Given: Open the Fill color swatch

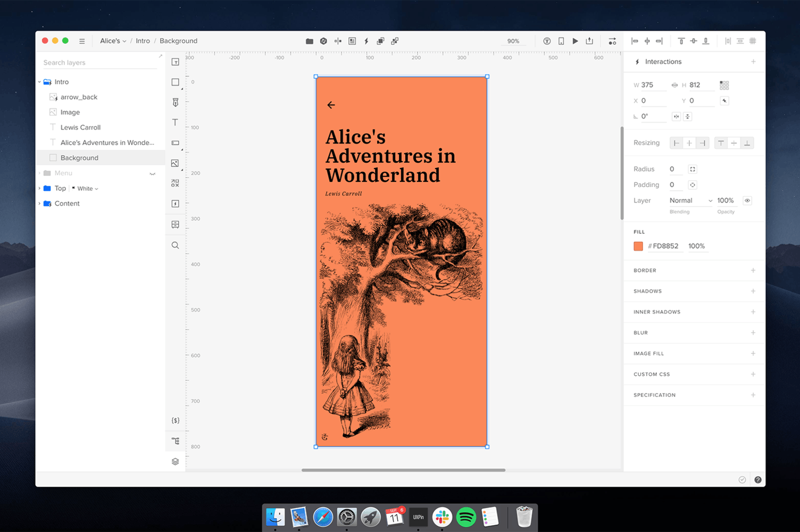Looking at the screenshot, I should click(638, 246).
